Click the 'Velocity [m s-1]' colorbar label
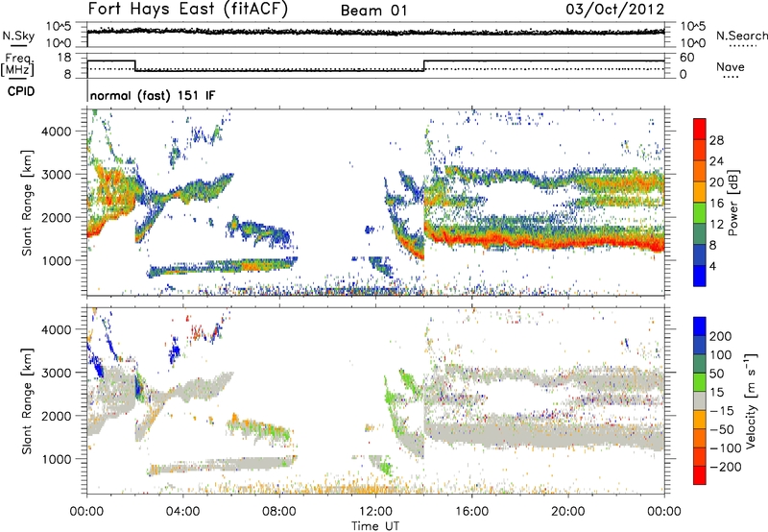The height and width of the screenshot is (532, 768). [x=751, y=400]
